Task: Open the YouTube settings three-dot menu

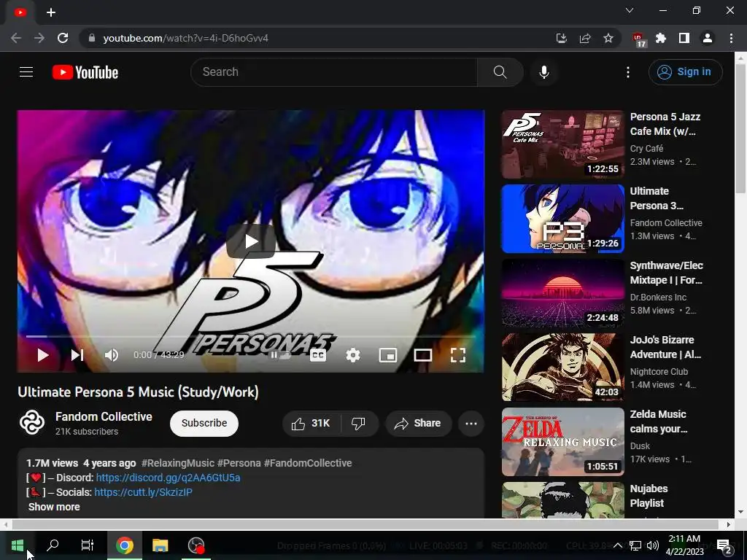Action: 628,72
